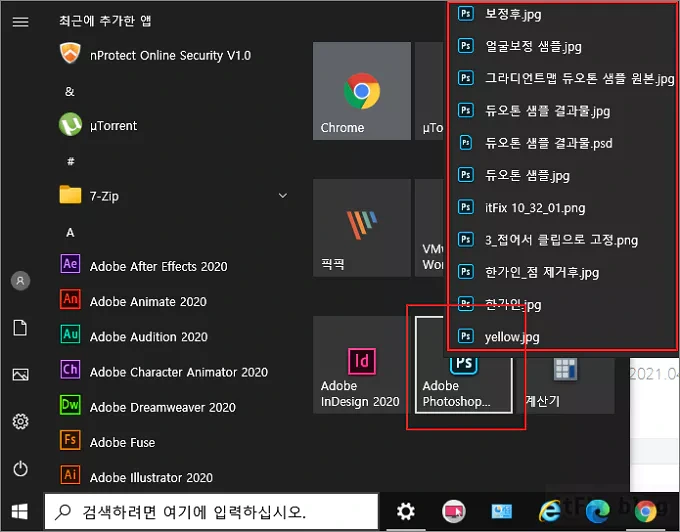Viewport: 680px width, 532px height.
Task: Open recent file yellow.jpg
Action: pos(562,336)
